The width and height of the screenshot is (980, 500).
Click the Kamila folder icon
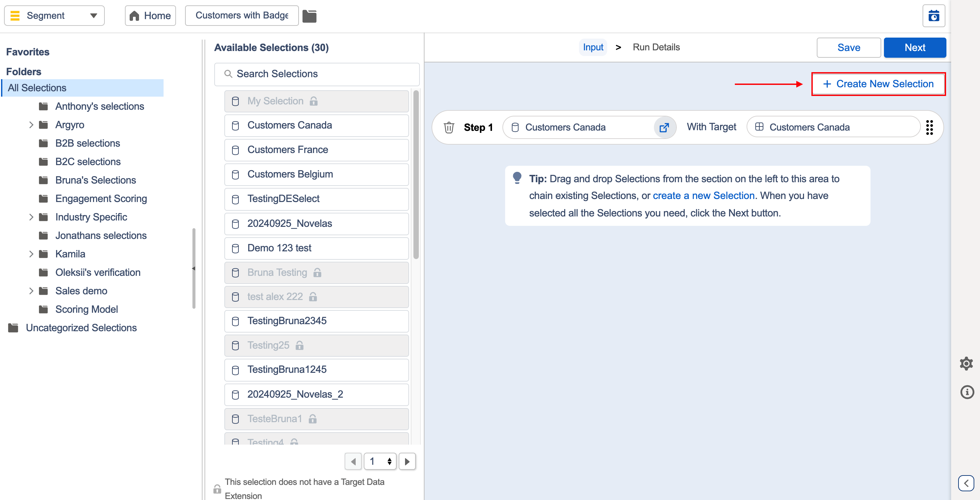tap(43, 254)
